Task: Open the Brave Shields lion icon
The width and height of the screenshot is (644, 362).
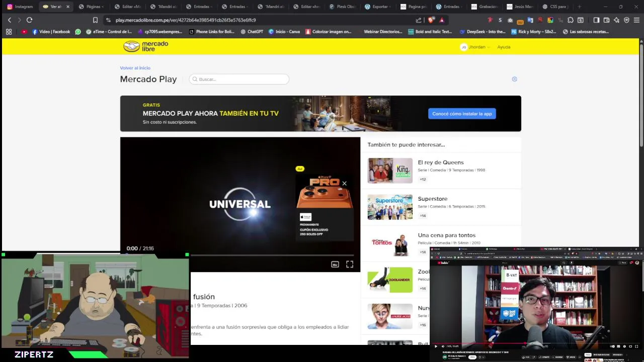Action: pos(431,20)
